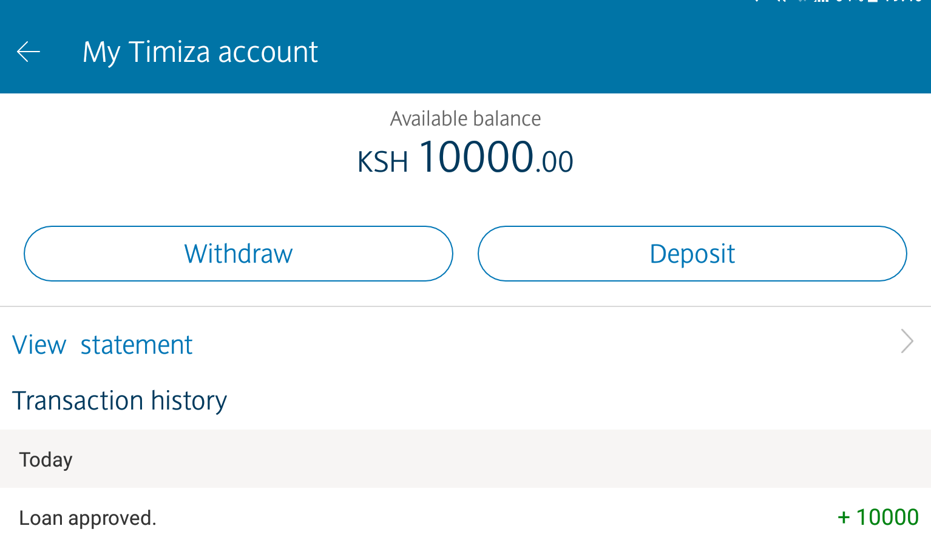
Task: Select the Today date header
Action: 46,460
